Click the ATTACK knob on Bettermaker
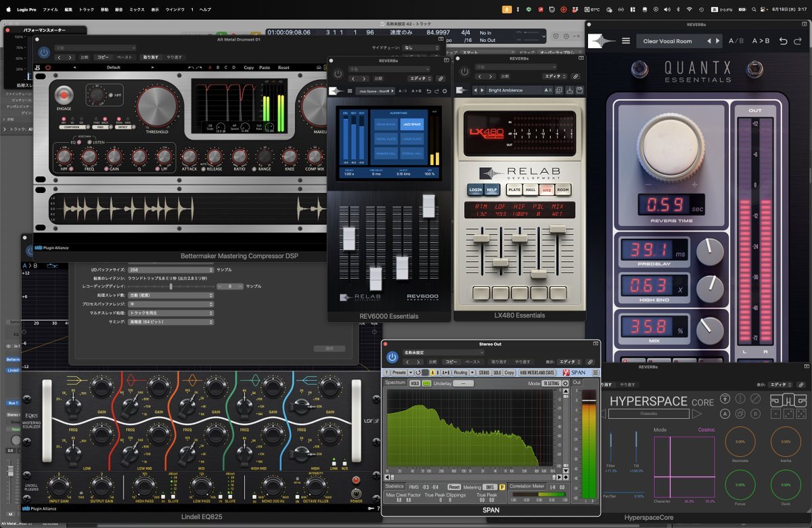The height and width of the screenshot is (528, 812). [189, 156]
